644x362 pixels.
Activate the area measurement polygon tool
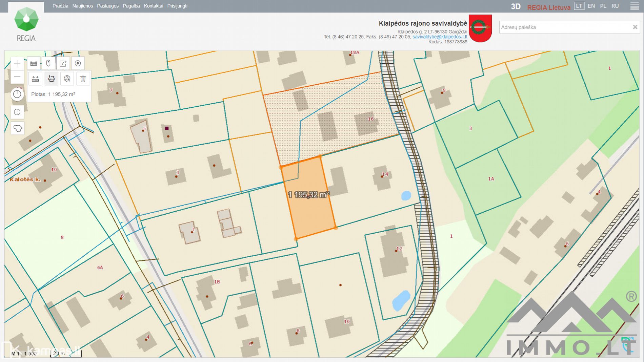point(52,79)
